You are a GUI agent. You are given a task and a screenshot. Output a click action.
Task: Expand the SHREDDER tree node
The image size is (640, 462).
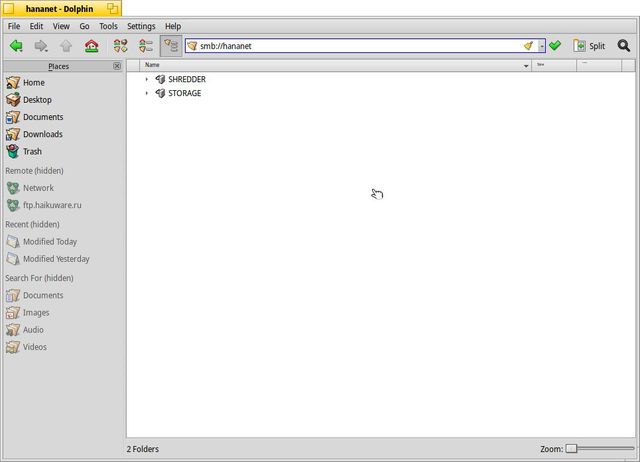pos(147,79)
